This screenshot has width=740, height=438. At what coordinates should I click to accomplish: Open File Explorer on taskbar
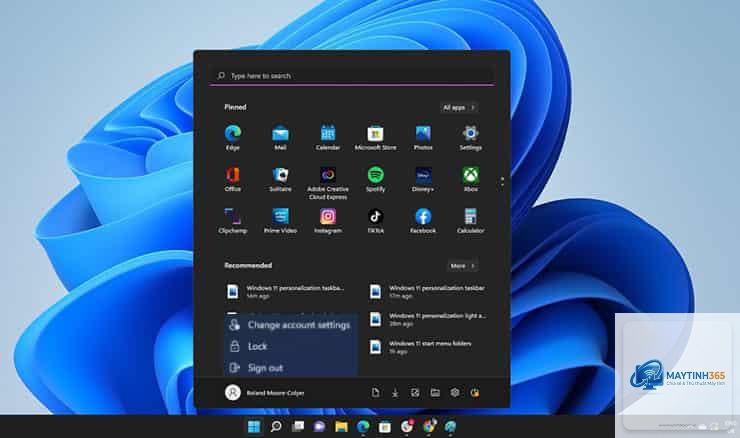point(341,427)
